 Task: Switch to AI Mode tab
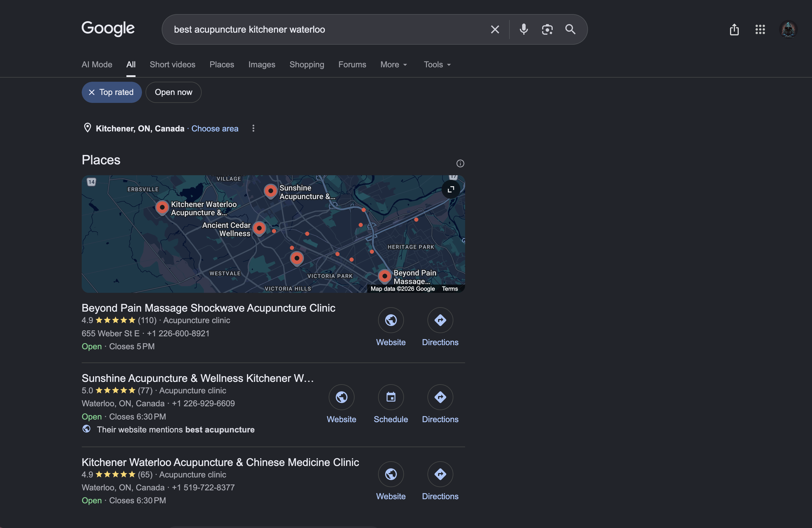97,64
